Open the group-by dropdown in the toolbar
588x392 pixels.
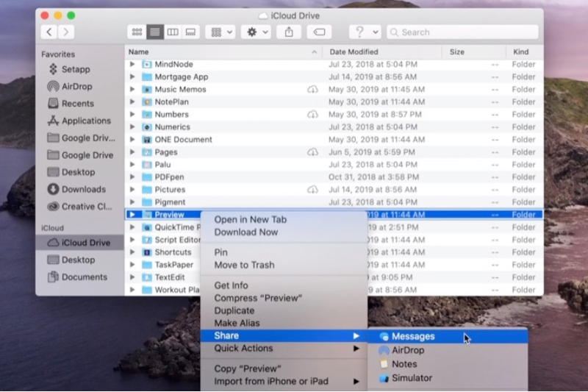pyautogui.click(x=221, y=32)
